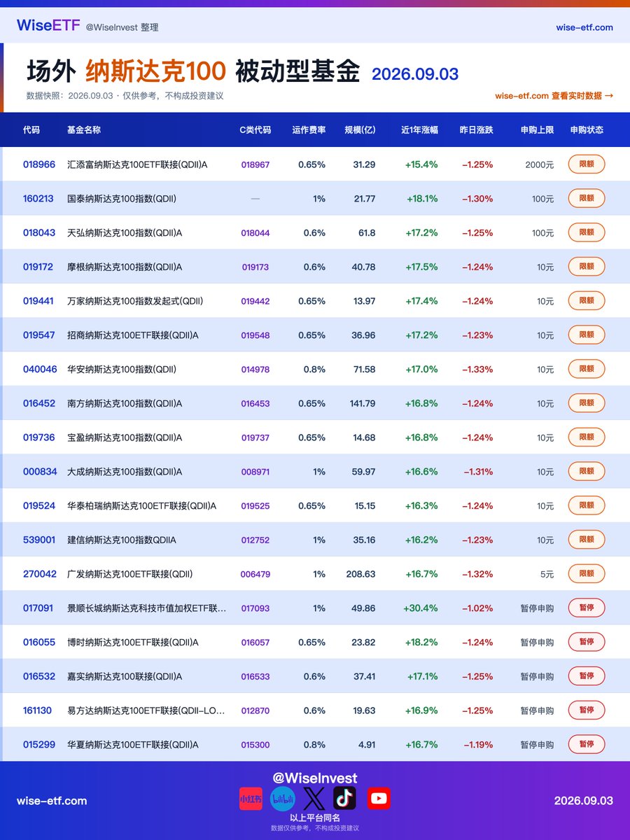Click the @WiseInvest handle in footer
The width and height of the screenshot is (630, 840).
315,778
